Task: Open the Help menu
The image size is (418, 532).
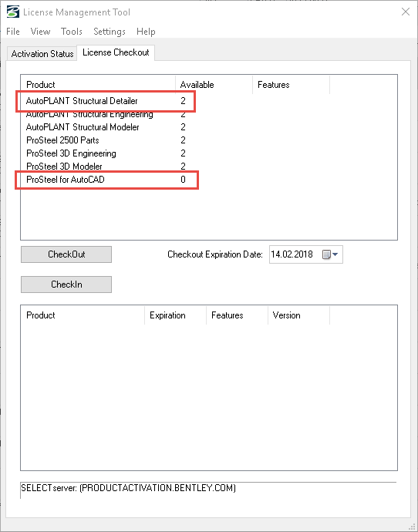Action: [x=146, y=32]
